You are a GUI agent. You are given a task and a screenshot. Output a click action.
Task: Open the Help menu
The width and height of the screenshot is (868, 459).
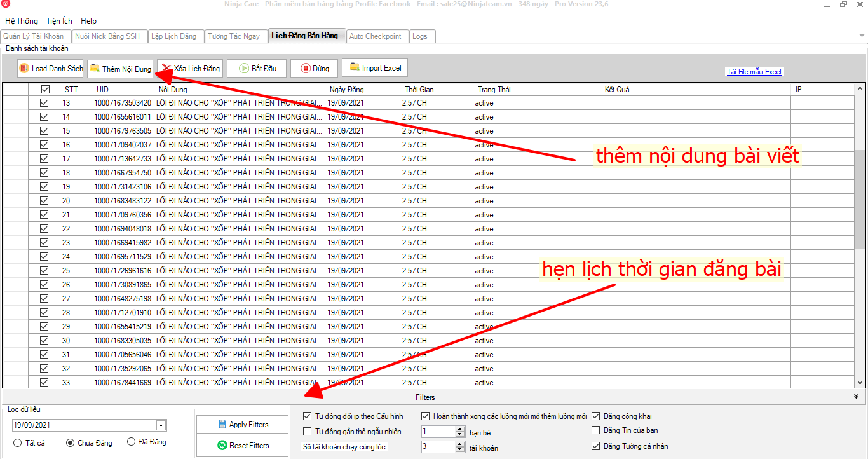[89, 21]
